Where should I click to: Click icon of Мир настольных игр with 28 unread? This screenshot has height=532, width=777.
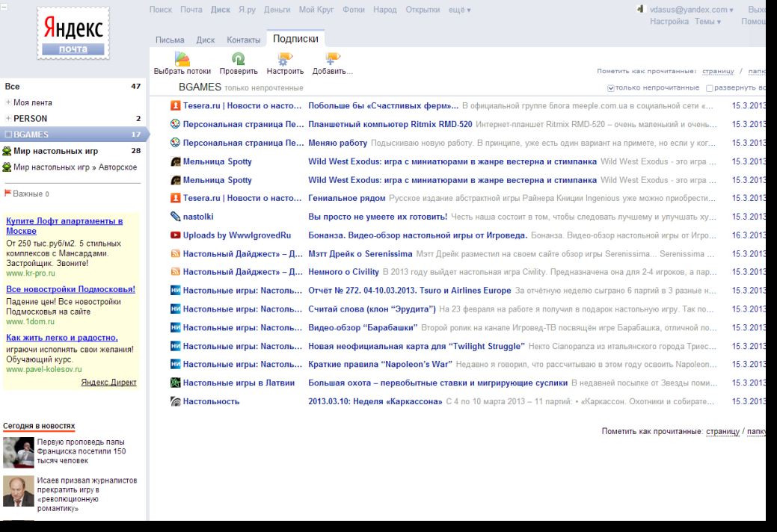coord(7,151)
